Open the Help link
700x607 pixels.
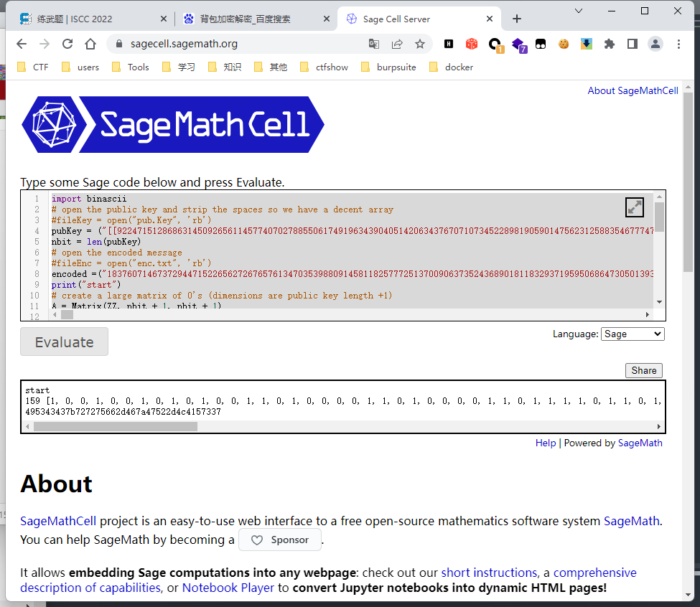546,443
